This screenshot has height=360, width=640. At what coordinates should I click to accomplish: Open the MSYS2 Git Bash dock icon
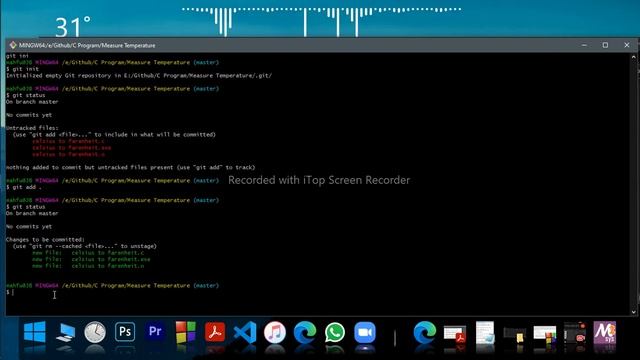tap(604, 332)
